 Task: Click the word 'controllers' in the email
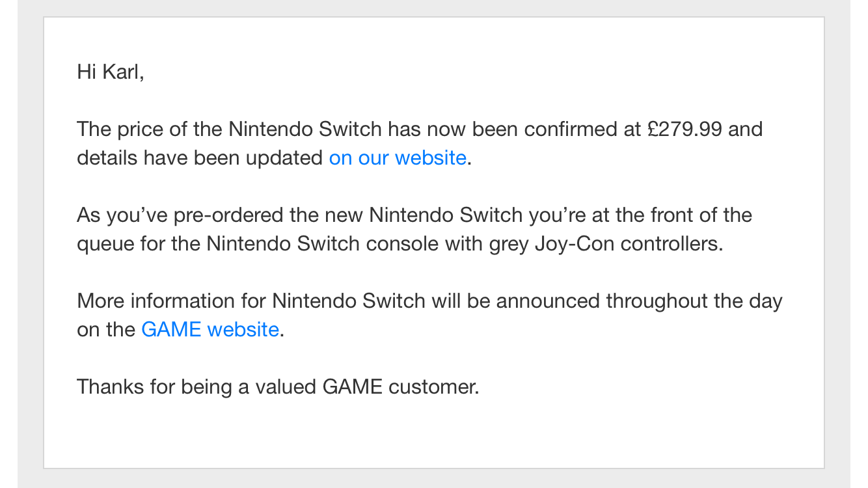tap(669, 244)
